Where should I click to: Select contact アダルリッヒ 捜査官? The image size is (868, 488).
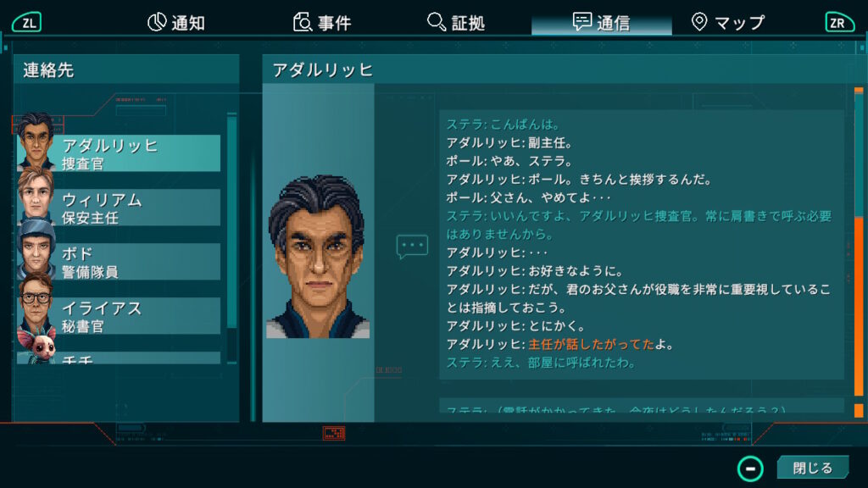(119, 153)
